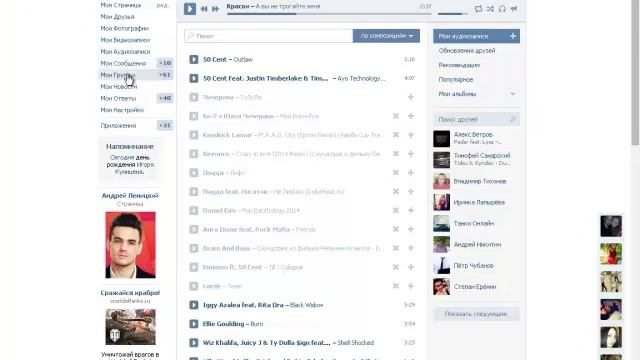Open friend Тимофей Санарский audio
Screen dimensions: 640x360
[x=482, y=156]
